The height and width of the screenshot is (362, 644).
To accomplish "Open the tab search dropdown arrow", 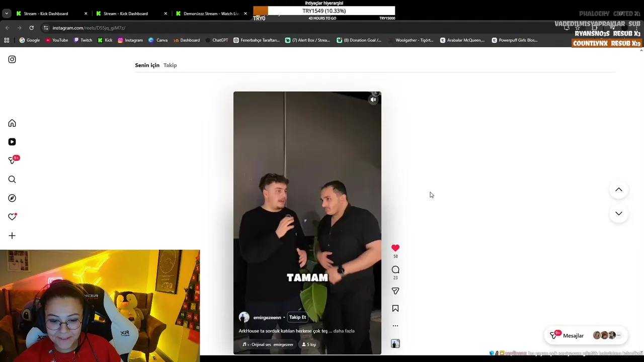I will [x=7, y=14].
